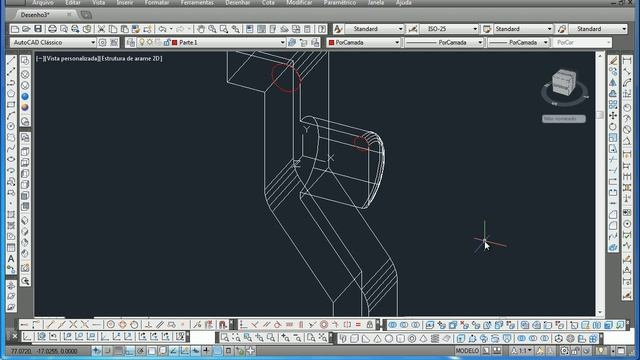Expand the PorCamada lineweight dropdown

[x=546, y=42]
